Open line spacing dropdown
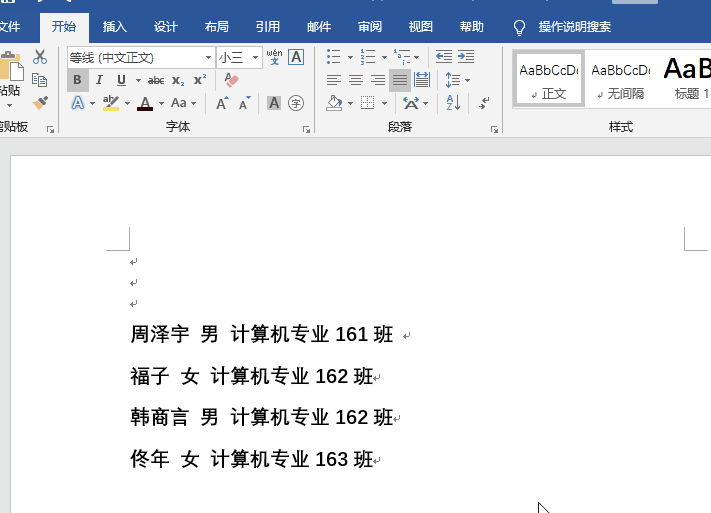 click(458, 80)
